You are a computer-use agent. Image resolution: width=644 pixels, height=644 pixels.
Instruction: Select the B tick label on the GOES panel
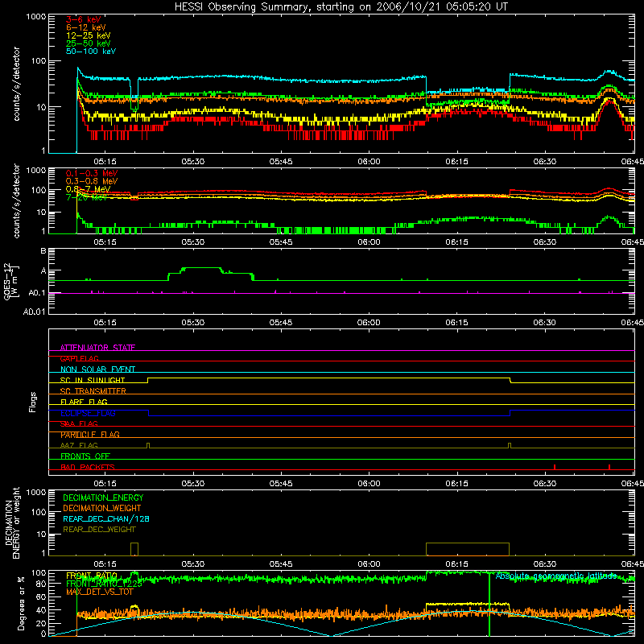pos(43,251)
